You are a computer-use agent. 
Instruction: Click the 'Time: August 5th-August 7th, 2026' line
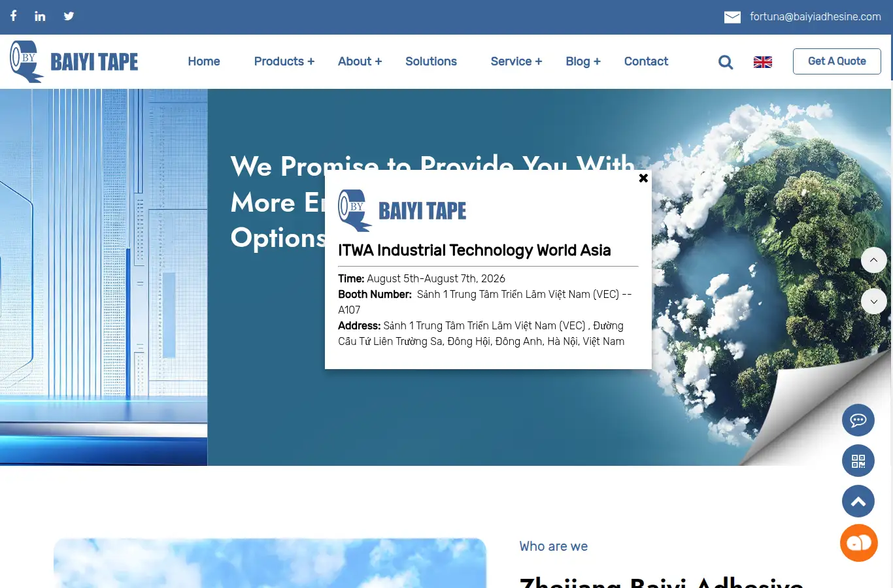tap(422, 278)
